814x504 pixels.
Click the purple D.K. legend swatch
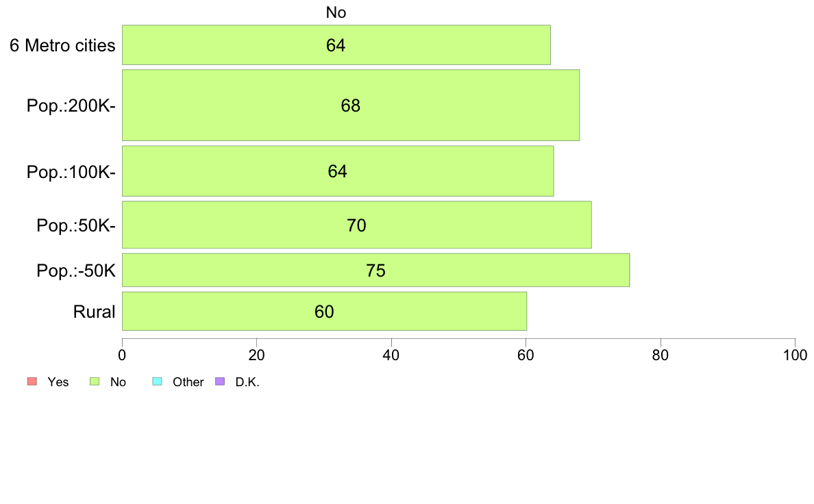[220, 381]
